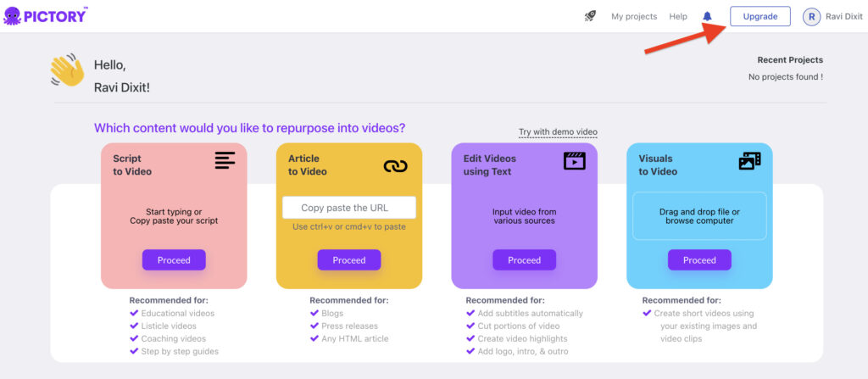Click Input video from various sources text
Viewport: 868px width, 379px height.
524,216
